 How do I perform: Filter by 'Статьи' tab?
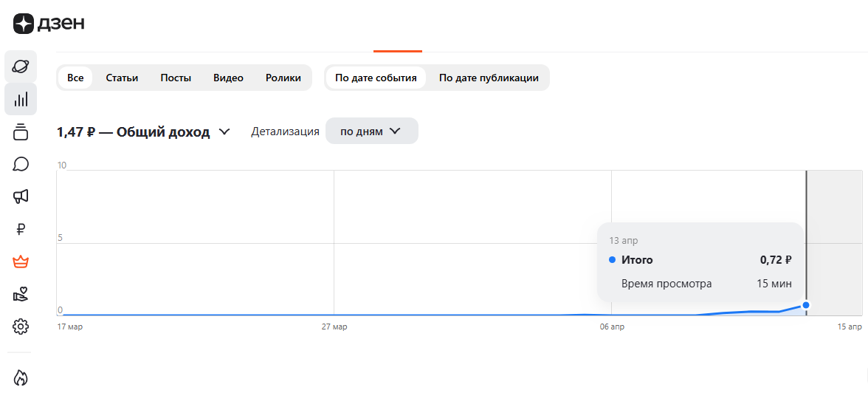[122, 78]
